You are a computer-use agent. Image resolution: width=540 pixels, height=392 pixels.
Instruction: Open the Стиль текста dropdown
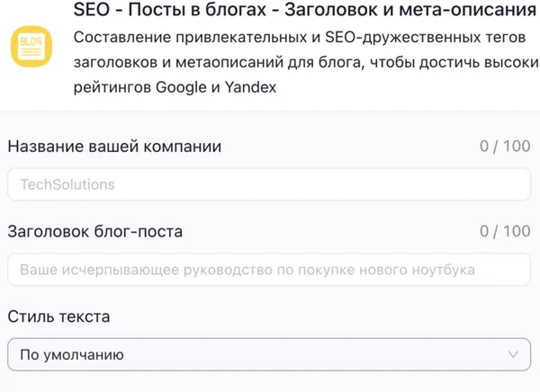point(268,354)
